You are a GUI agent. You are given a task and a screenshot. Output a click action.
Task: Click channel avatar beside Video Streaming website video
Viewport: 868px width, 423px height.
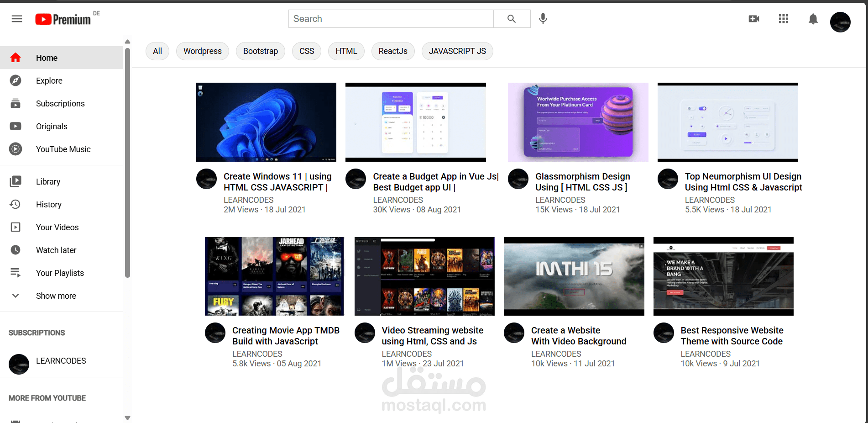pyautogui.click(x=365, y=333)
